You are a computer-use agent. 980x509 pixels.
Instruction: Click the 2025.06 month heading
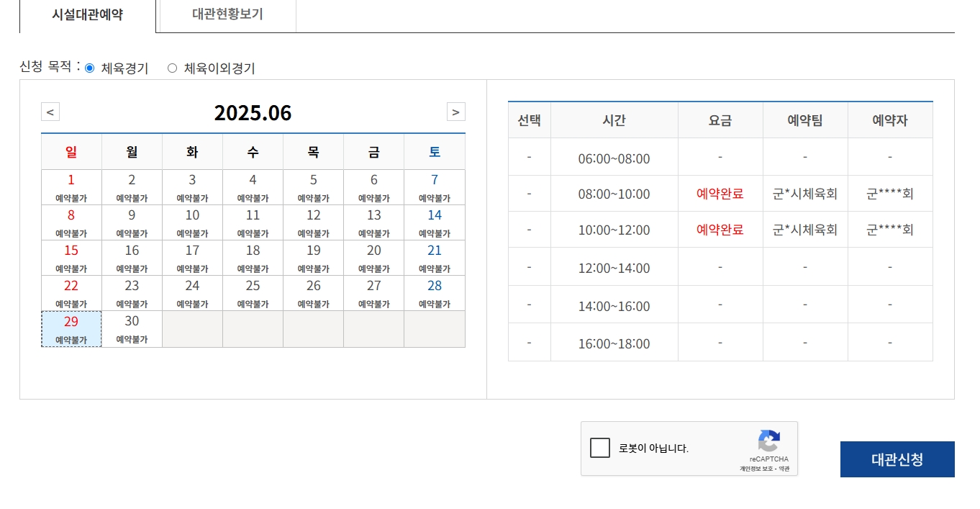pos(253,113)
